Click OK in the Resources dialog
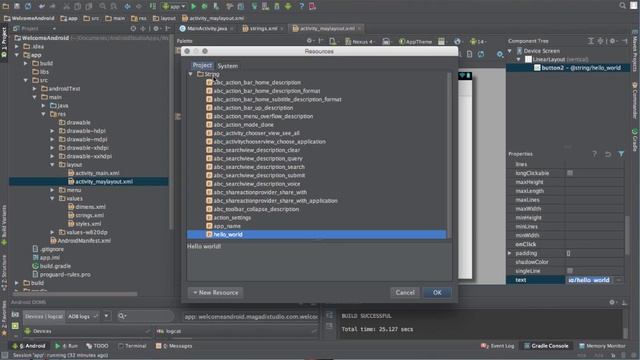This screenshot has width=640, height=360. 437,293
